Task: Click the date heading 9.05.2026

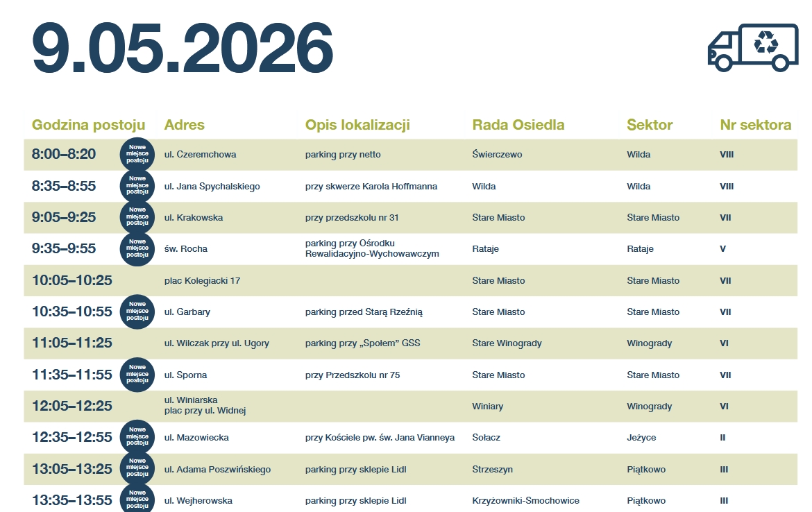Action: pos(183,50)
